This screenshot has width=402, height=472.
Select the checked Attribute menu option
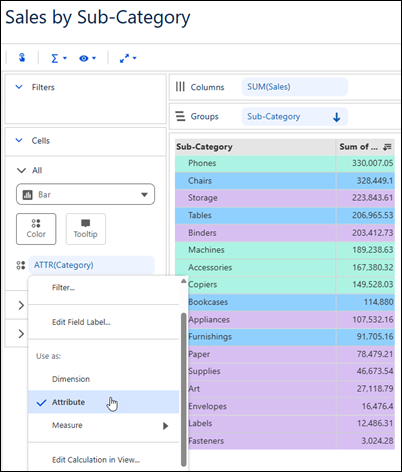pyautogui.click(x=104, y=402)
